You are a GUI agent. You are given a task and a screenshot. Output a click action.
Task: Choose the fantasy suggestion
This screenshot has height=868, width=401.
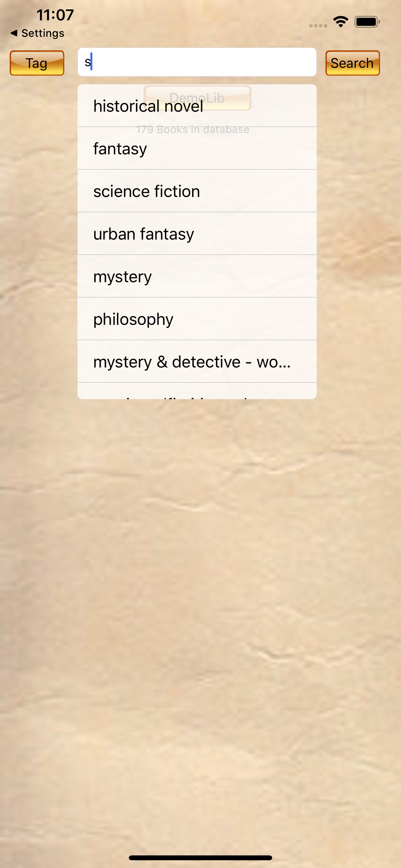point(197,148)
